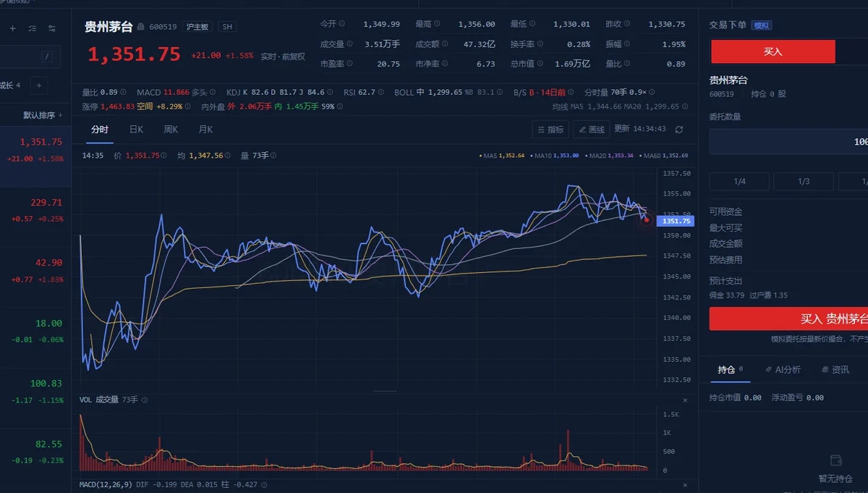Show info icon after BOLL values

tap(501, 93)
